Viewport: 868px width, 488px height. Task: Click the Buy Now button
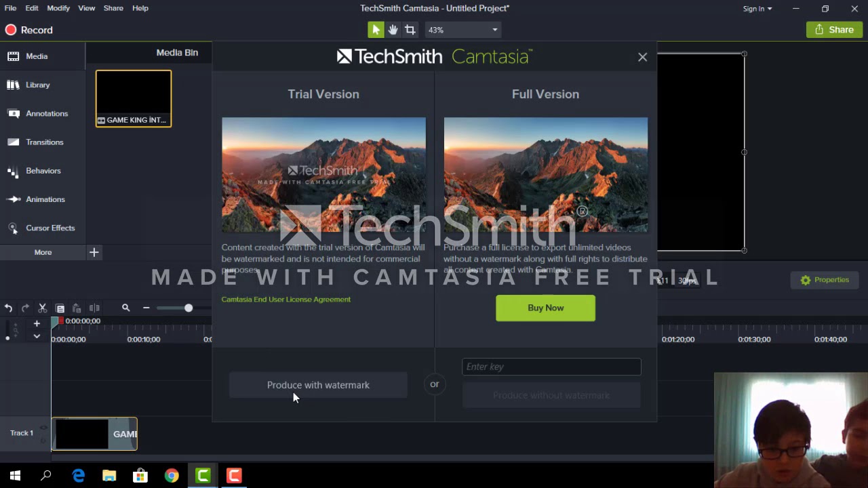click(x=545, y=308)
